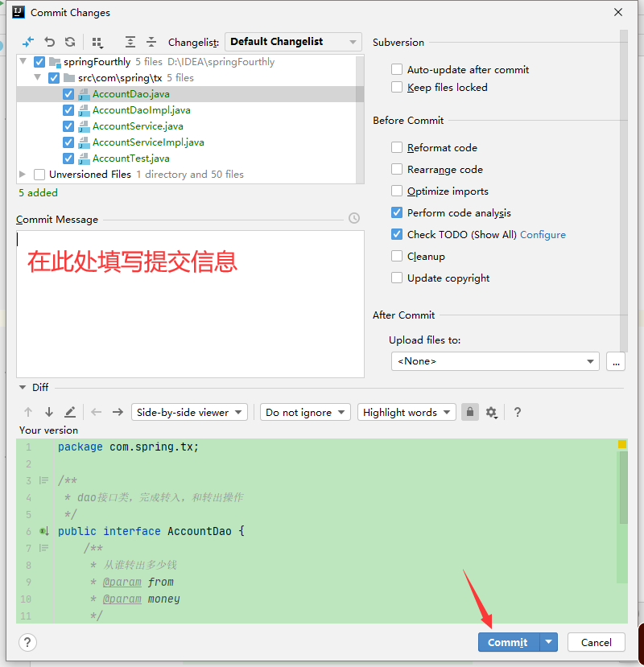Click inside the Commit Message text area
Viewport: 644px width, 667px height.
190,303
